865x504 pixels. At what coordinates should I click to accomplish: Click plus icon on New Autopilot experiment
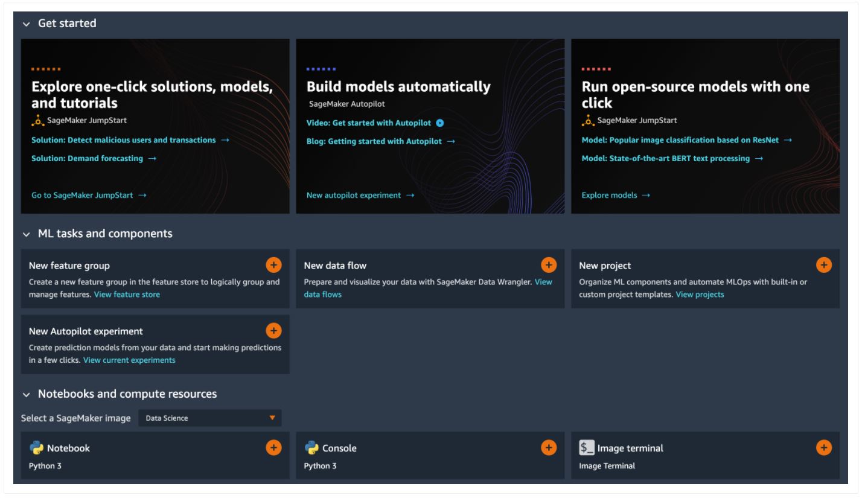tap(273, 331)
